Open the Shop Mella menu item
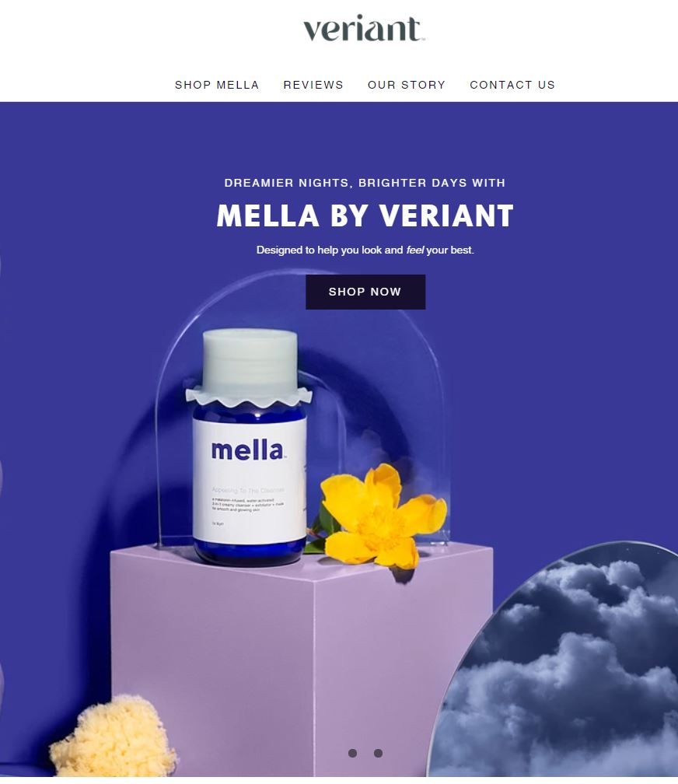Image resolution: width=678 pixels, height=784 pixels. point(217,85)
